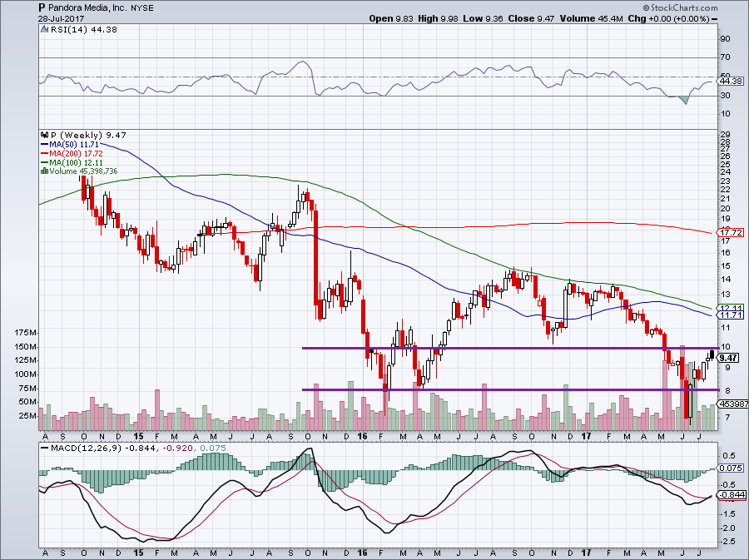This screenshot has width=749, height=560.
Task: Click the 16 year label under the price panel
Action: click(363, 436)
